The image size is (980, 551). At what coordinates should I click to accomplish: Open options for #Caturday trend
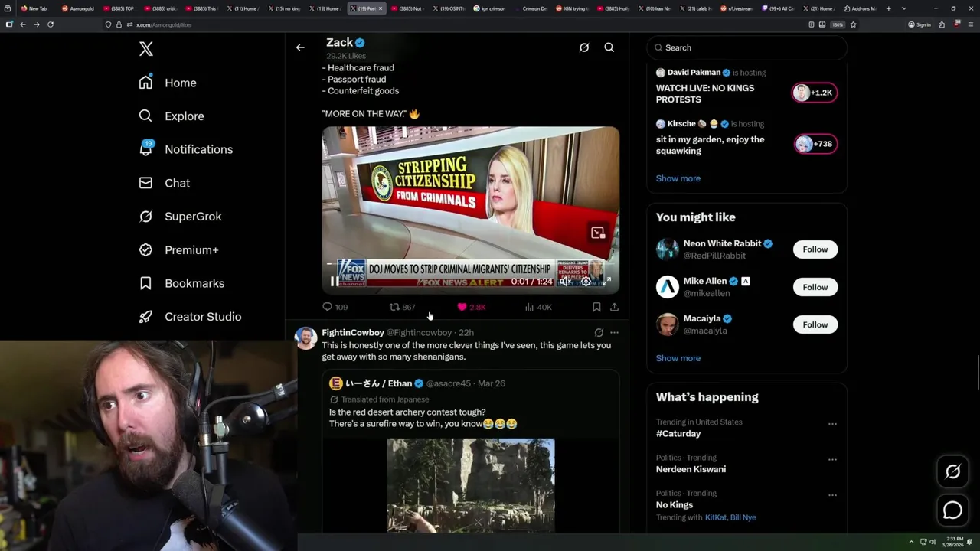click(832, 424)
